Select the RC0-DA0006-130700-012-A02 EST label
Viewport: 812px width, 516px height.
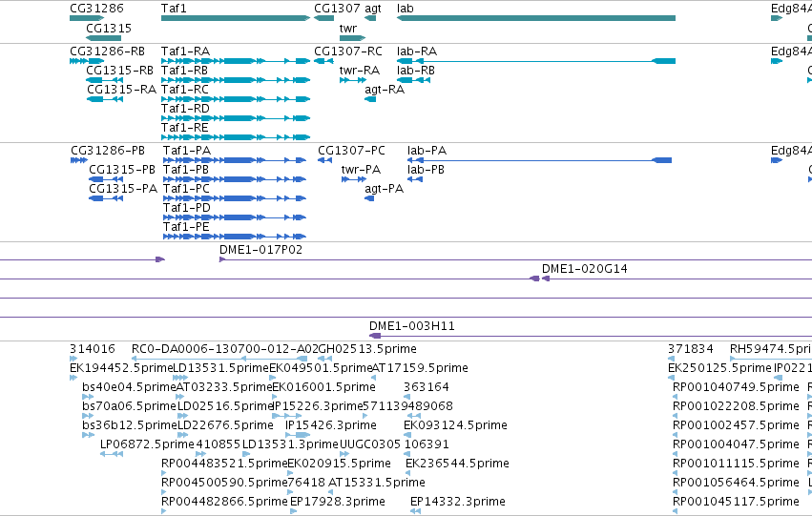[225, 349]
